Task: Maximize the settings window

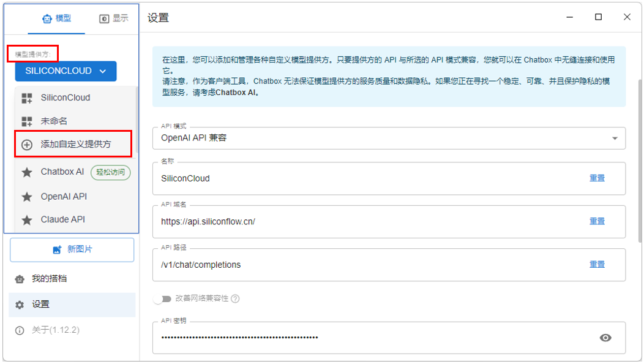Action: tap(599, 17)
